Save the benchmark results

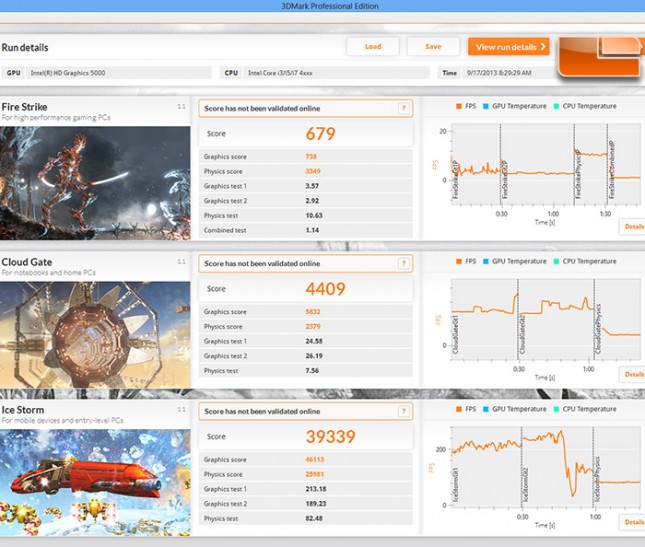pyautogui.click(x=433, y=46)
